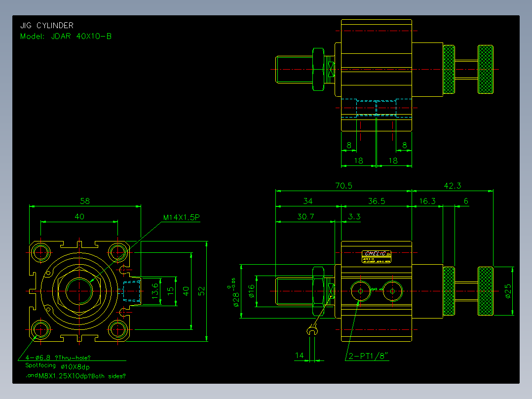Screen dimensions: 532x399
Task: Select the ø25 knob diameter label
Action: (507, 291)
